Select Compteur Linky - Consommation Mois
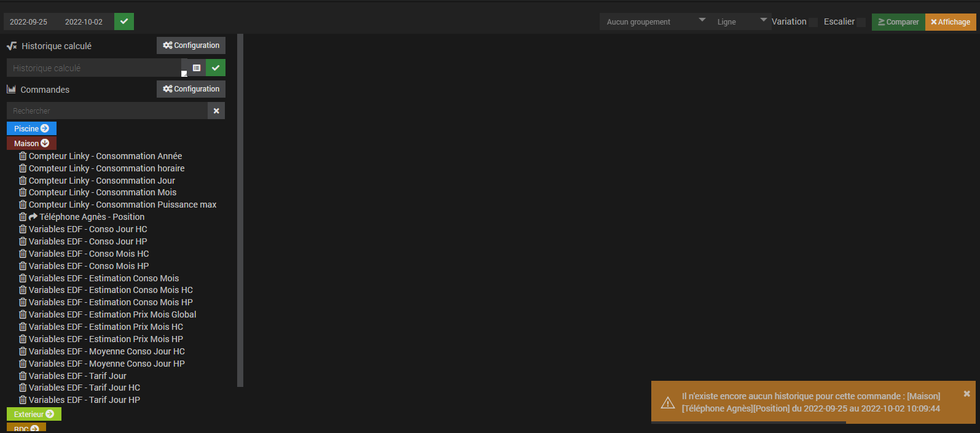This screenshot has width=980, height=433. coord(103,192)
